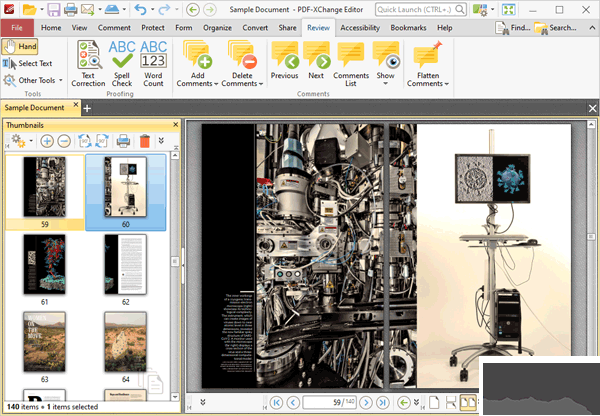The image size is (600, 416).
Task: Jump to the last page
Action: coord(382,402)
